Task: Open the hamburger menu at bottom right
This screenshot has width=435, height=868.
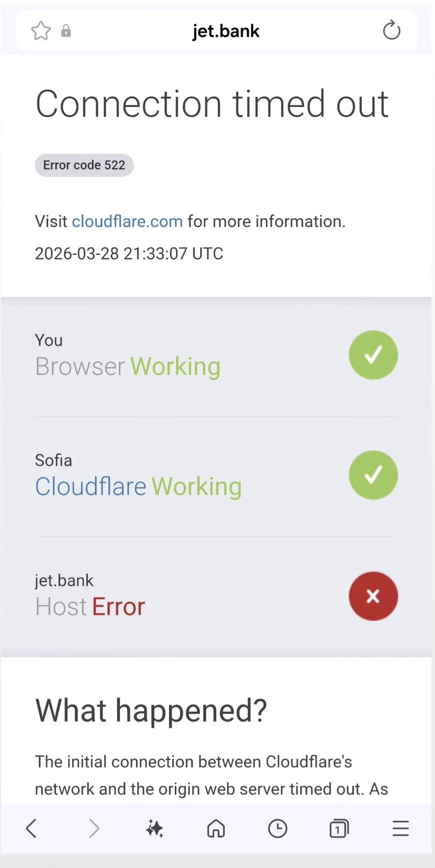Action: click(x=400, y=829)
